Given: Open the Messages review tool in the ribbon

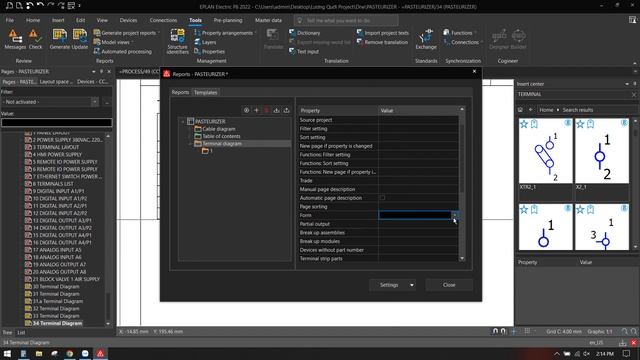Looking at the screenshot, I should (15, 40).
